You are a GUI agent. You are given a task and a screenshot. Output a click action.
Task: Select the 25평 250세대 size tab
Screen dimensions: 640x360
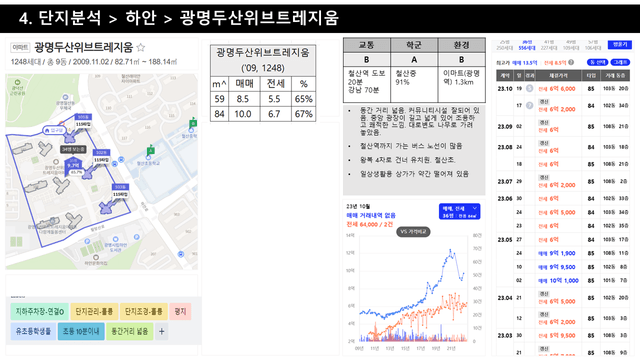click(504, 45)
